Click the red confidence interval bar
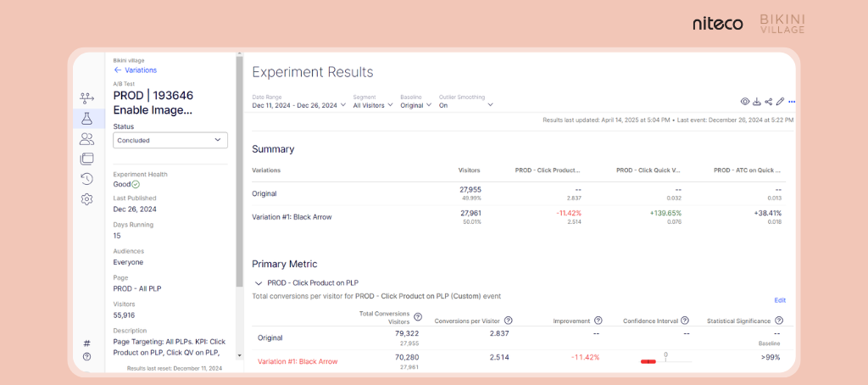Viewport: 868px width, 385px height. point(648,361)
